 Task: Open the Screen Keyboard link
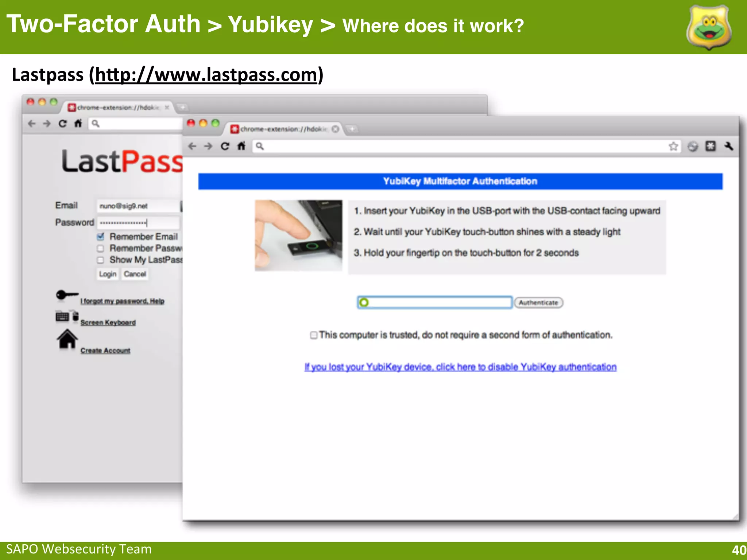[108, 323]
